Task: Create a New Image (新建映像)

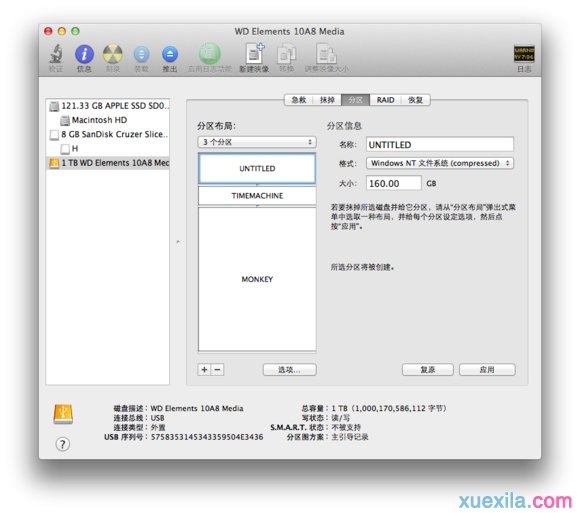Action: [255, 54]
